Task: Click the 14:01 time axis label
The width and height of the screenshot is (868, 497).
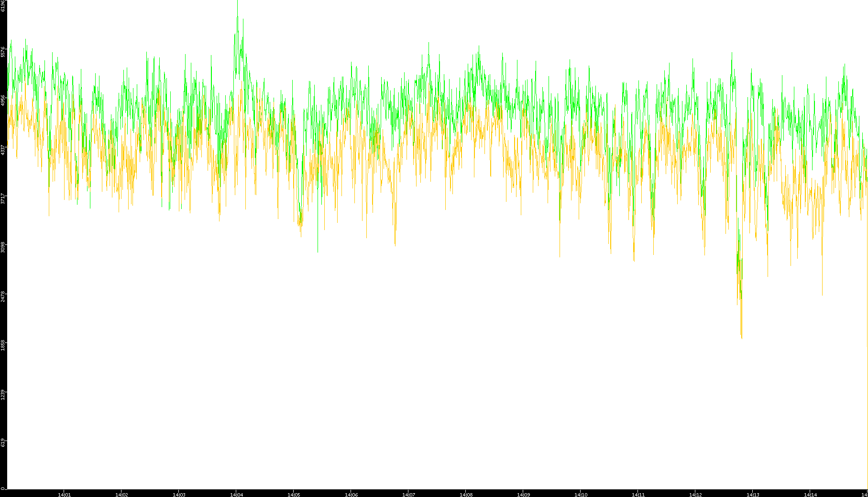Action: tap(64, 494)
